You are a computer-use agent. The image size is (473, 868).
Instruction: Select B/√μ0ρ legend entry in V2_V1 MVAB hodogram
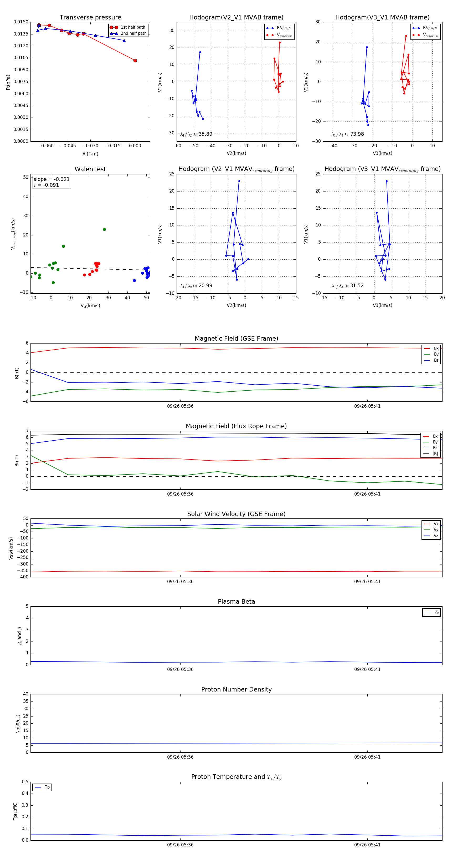279,28
